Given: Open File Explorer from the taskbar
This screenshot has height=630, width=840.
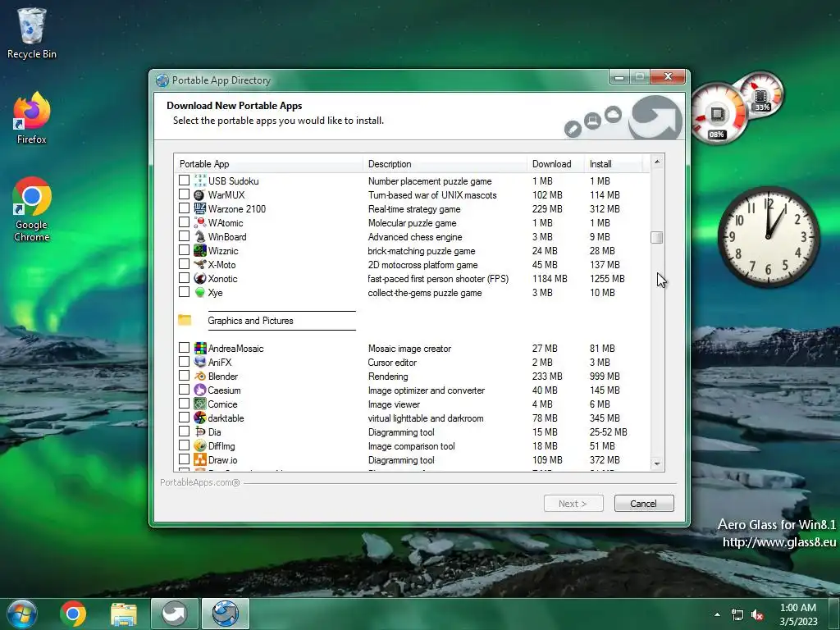Looking at the screenshot, I should point(124,614).
